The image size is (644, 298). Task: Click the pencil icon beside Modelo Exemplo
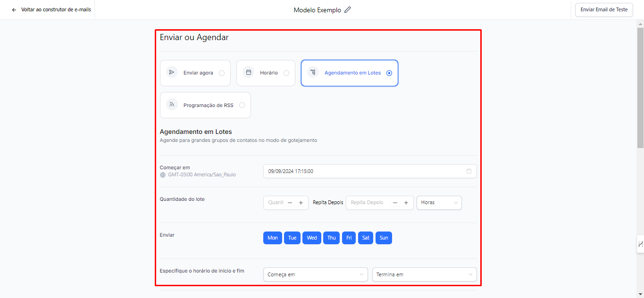[348, 10]
